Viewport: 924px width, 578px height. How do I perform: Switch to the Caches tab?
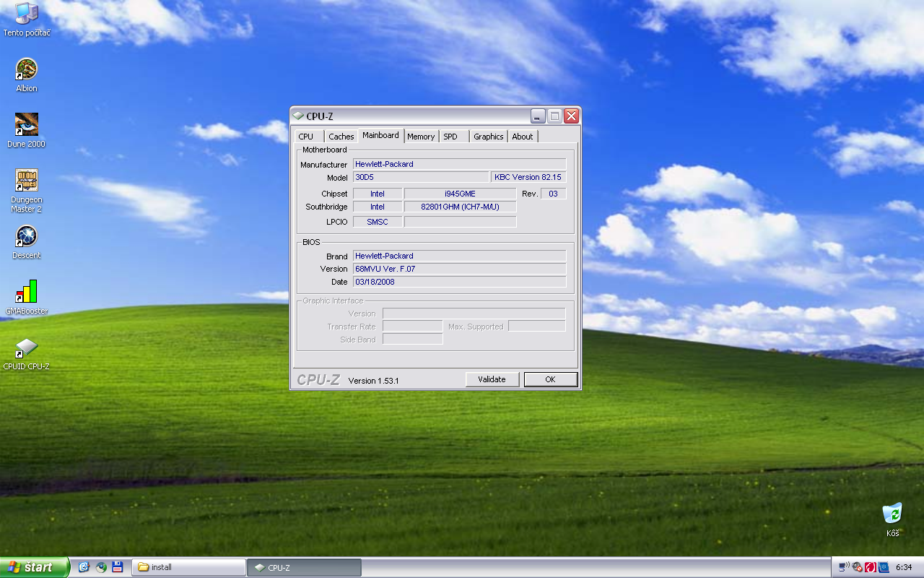tap(341, 137)
